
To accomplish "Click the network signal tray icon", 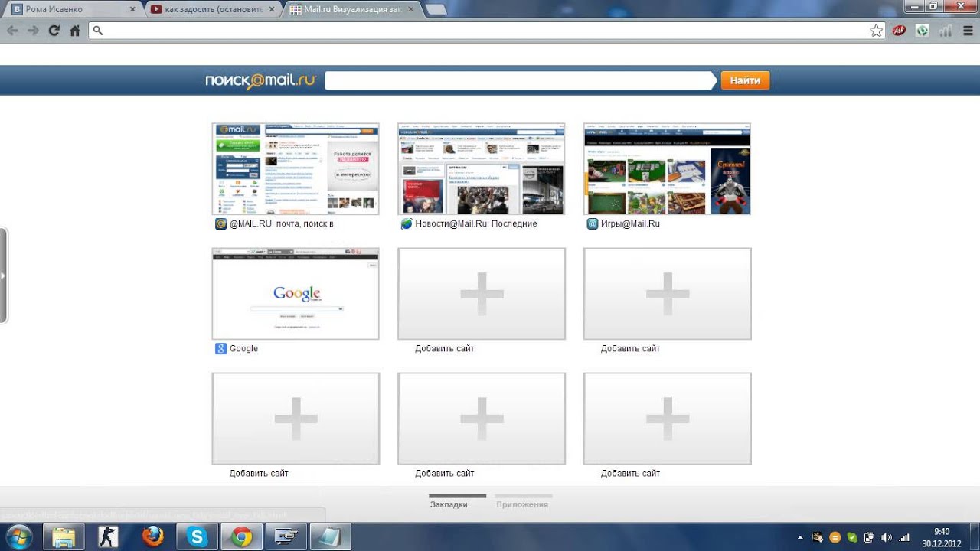I will [x=904, y=537].
